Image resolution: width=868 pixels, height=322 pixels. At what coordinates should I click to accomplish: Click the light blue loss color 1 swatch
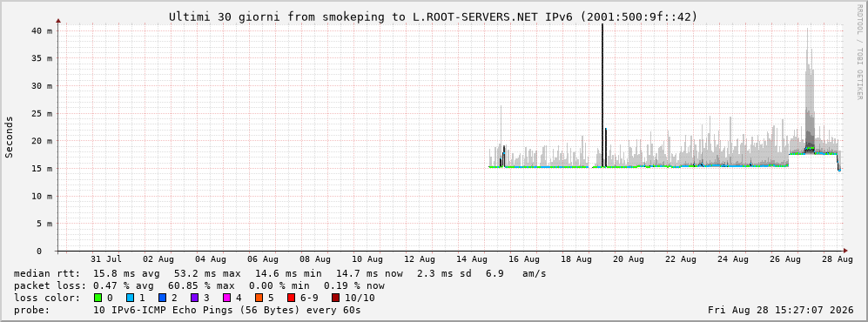click(x=131, y=298)
